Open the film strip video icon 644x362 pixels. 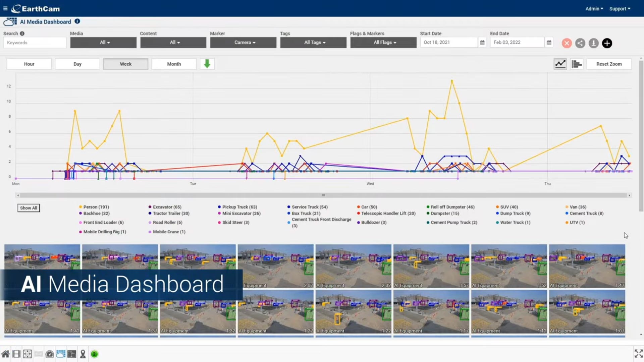click(16, 354)
